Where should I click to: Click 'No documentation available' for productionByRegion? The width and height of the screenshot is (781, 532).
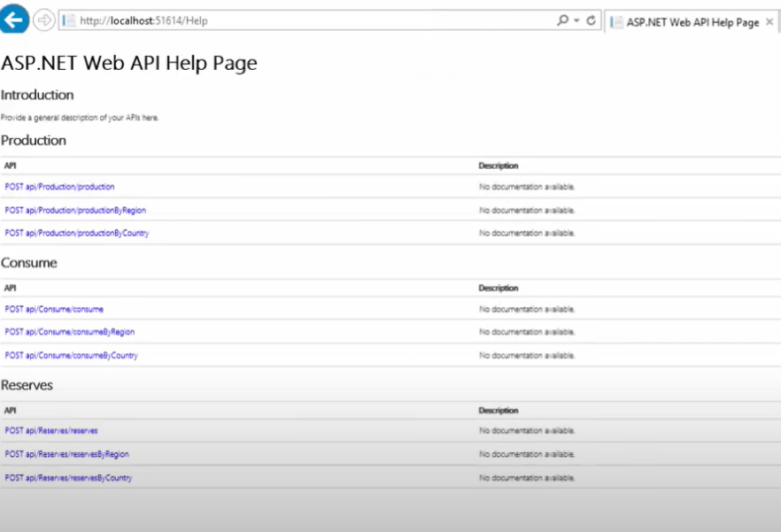[x=527, y=210]
